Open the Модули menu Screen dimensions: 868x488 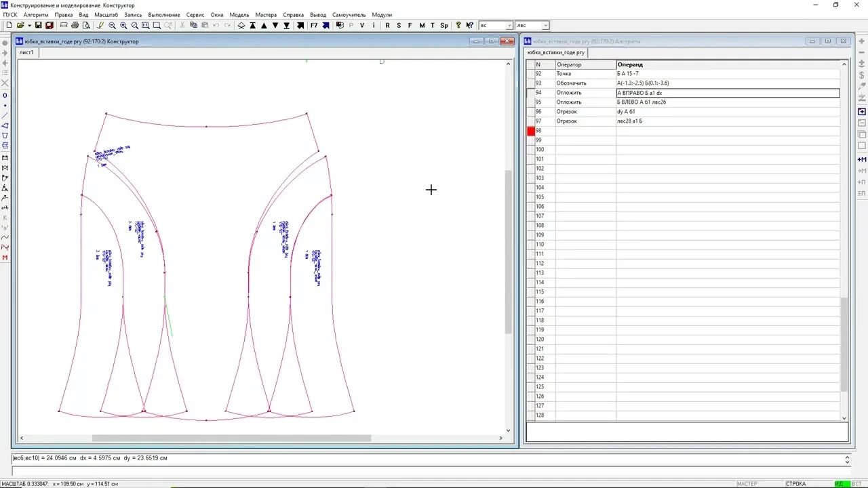pos(382,15)
